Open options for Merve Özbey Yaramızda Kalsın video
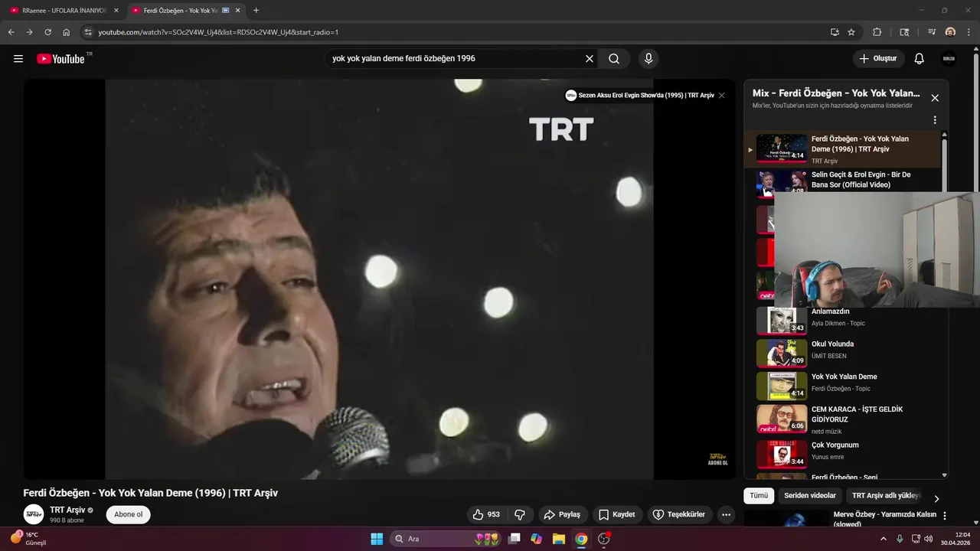This screenshot has height=551, width=980. (945, 517)
